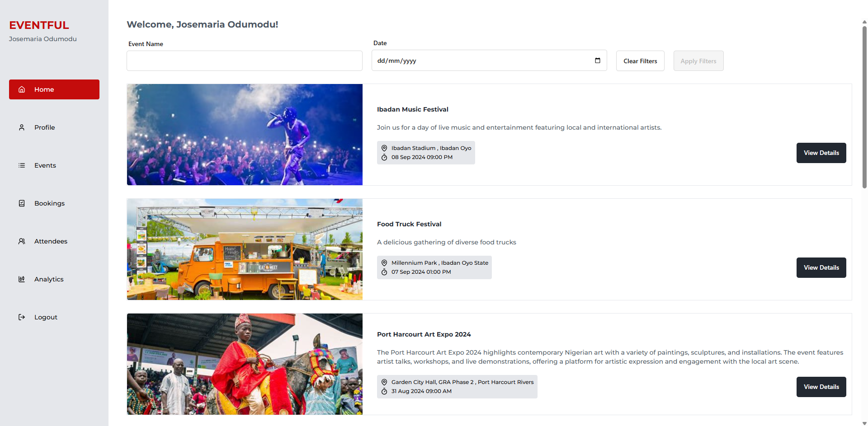Open the calendar picker in Date field
Screen dimensions: 868x426
[597, 61]
